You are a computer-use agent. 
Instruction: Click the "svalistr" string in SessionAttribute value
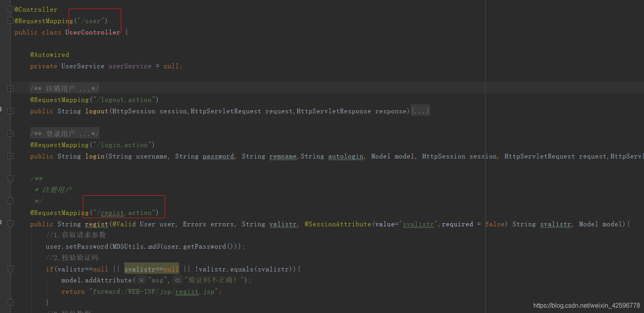pyautogui.click(x=418, y=224)
